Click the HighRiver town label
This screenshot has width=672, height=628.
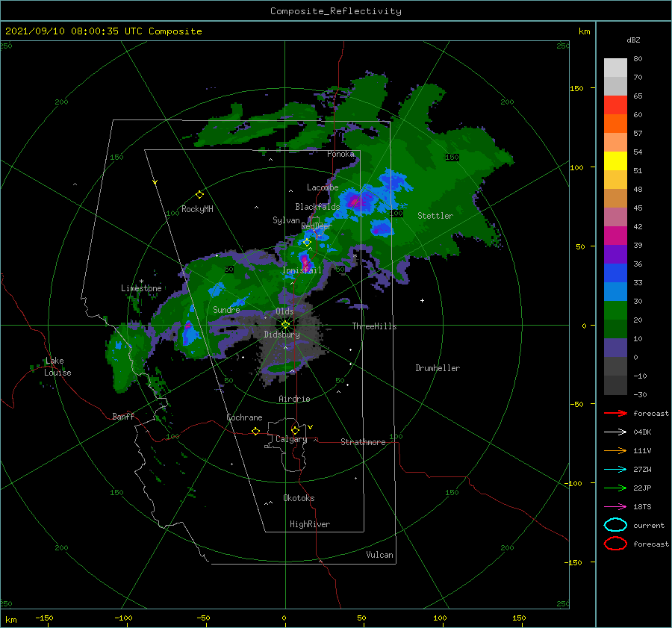(x=310, y=524)
